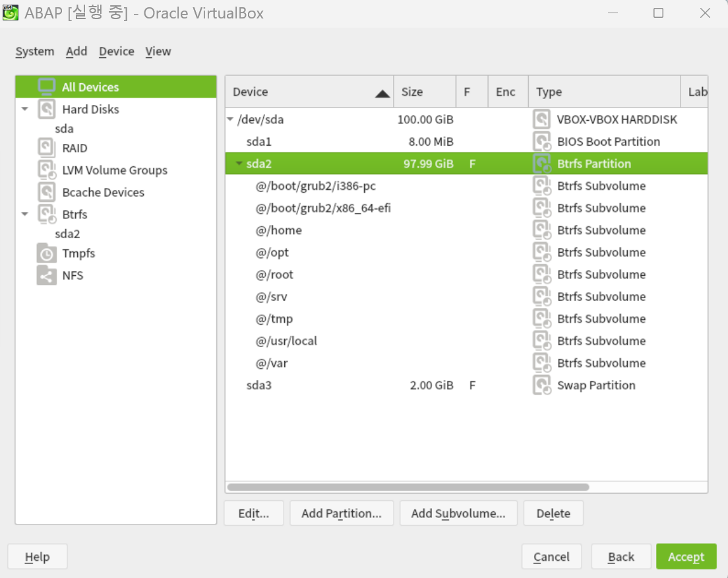The width and height of the screenshot is (728, 578).
Task: Select the All Devices entry label
Action: pos(90,87)
